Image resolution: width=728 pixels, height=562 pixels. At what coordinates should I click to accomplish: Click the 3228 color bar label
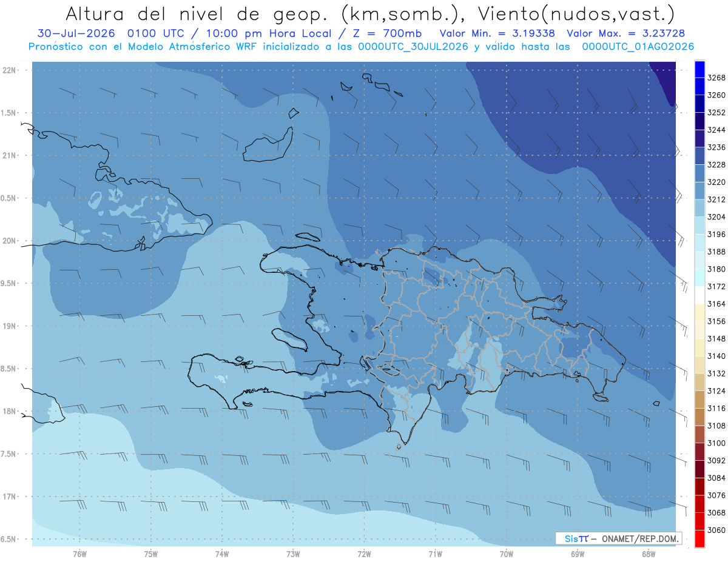pos(716,165)
